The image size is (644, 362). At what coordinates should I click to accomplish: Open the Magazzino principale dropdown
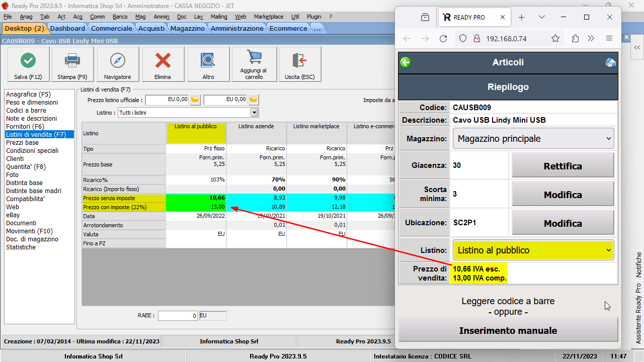(533, 138)
